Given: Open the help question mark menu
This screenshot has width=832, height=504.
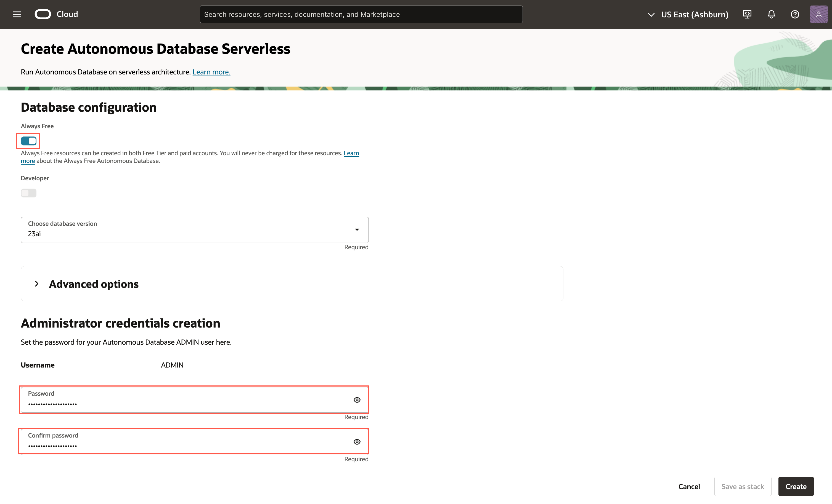Looking at the screenshot, I should pos(795,14).
